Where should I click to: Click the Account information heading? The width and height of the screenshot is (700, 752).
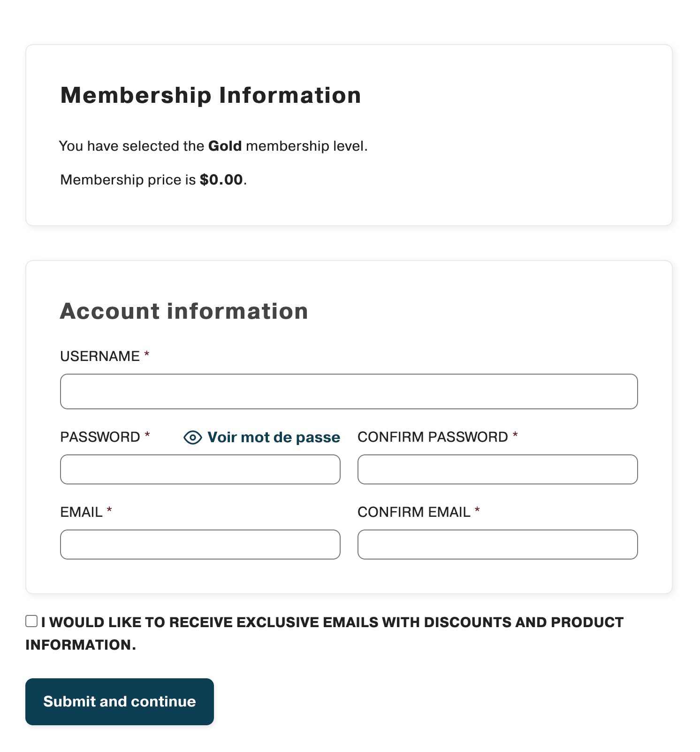(183, 311)
